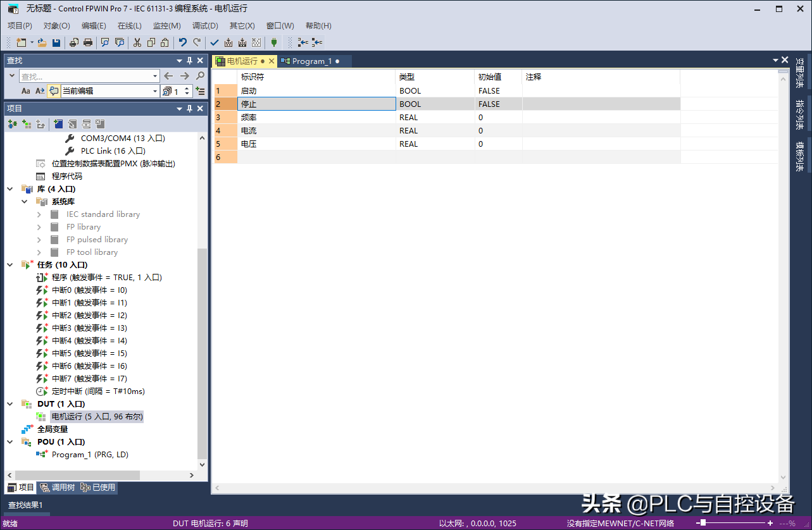This screenshot has width=812, height=530.
Task: Click the first find speech-bubble toolbar icon
Action: (105, 42)
